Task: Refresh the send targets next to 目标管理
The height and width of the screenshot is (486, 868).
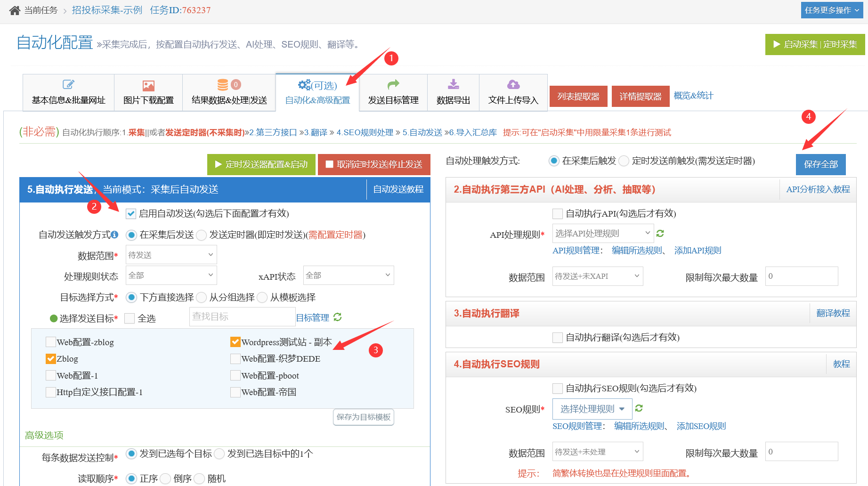Action: point(338,317)
